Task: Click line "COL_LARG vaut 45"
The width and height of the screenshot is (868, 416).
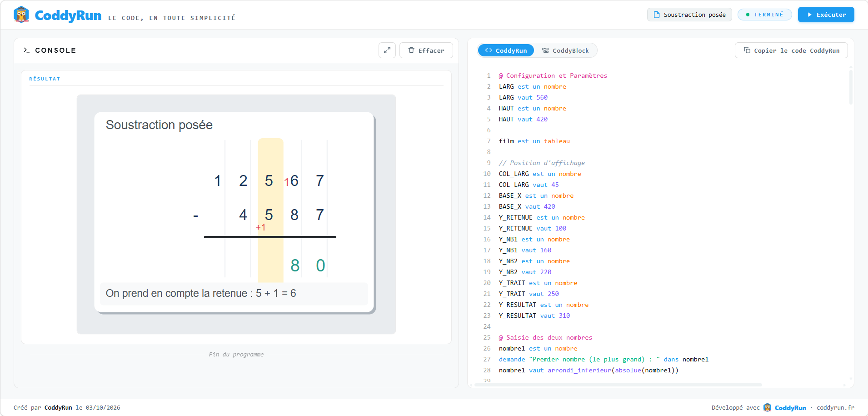Action: tap(529, 185)
